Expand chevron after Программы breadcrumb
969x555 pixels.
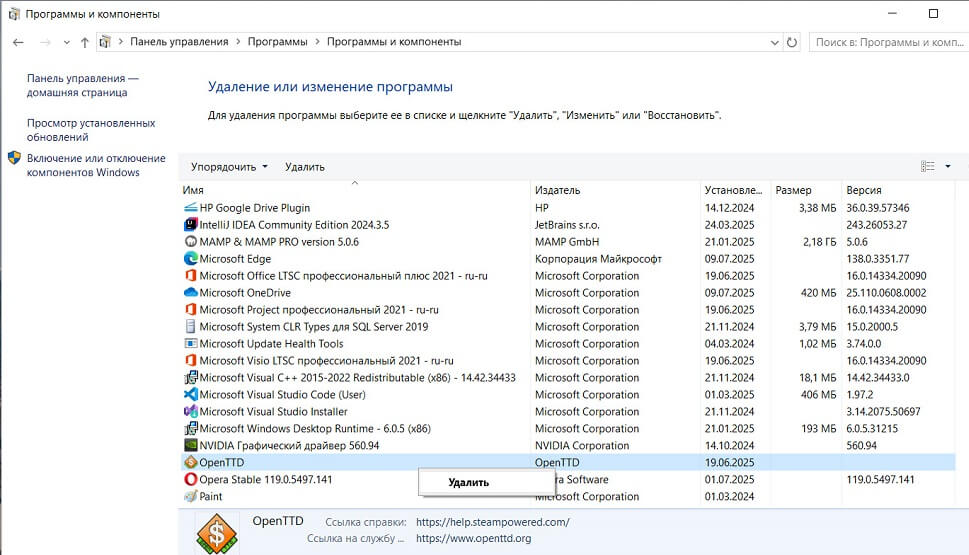(317, 42)
